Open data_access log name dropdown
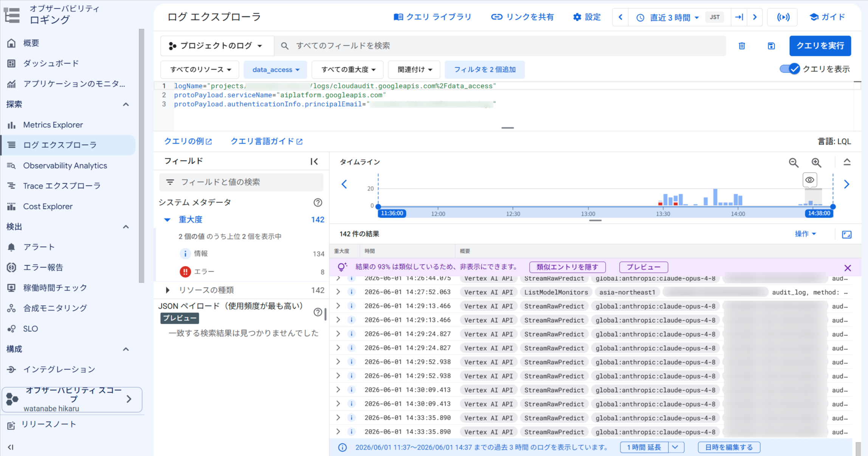Image resolution: width=868 pixels, height=456 pixels. click(276, 70)
